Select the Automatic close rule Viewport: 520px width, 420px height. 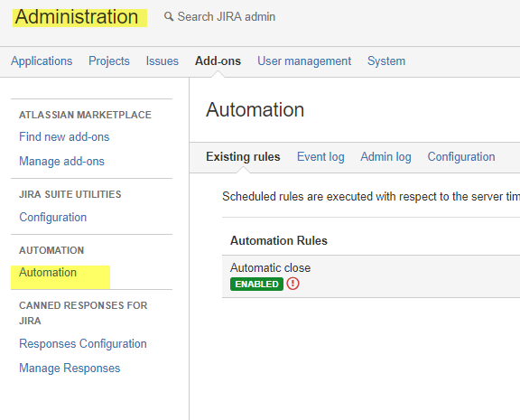[x=270, y=267]
